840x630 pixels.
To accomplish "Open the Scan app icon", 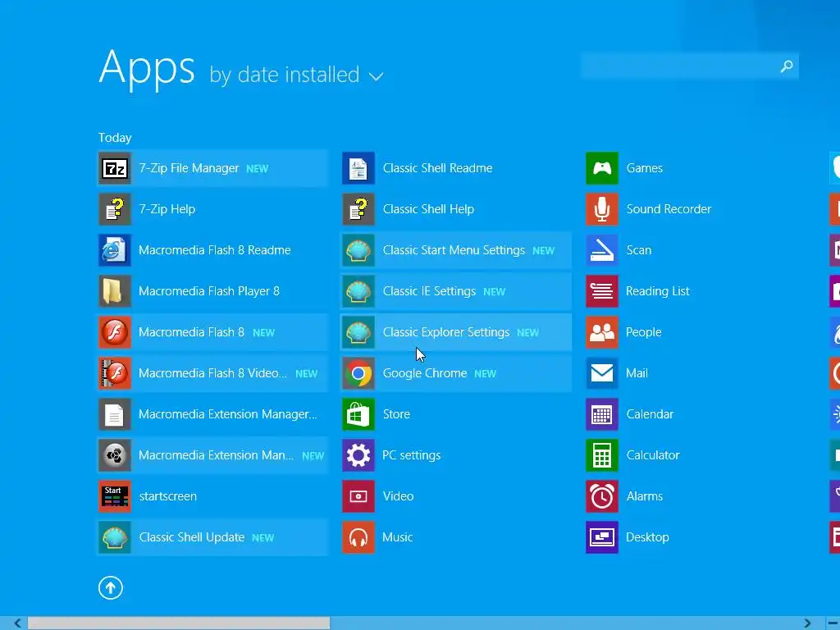I will click(x=602, y=250).
